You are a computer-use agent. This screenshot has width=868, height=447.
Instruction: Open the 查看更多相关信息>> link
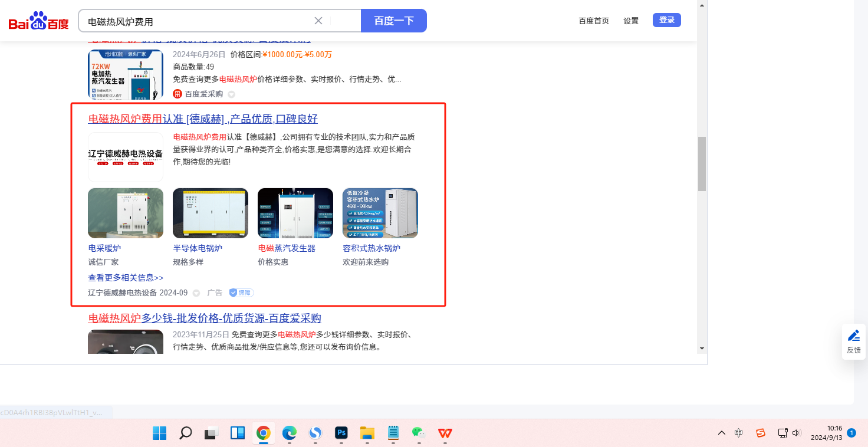click(126, 277)
